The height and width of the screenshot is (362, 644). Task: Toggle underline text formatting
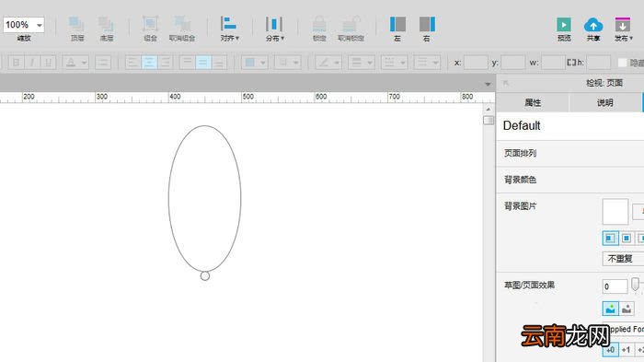tap(49, 63)
